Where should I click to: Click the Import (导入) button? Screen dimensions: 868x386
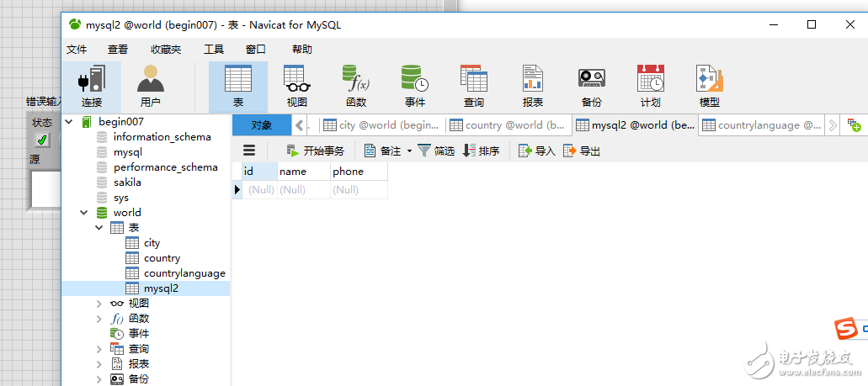tap(536, 151)
